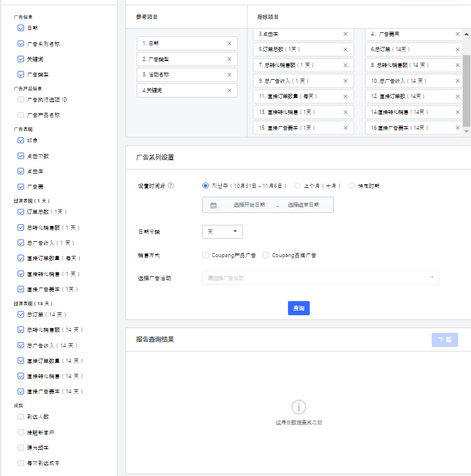
Task: Click the 指标项目 column header
Action: [268, 17]
